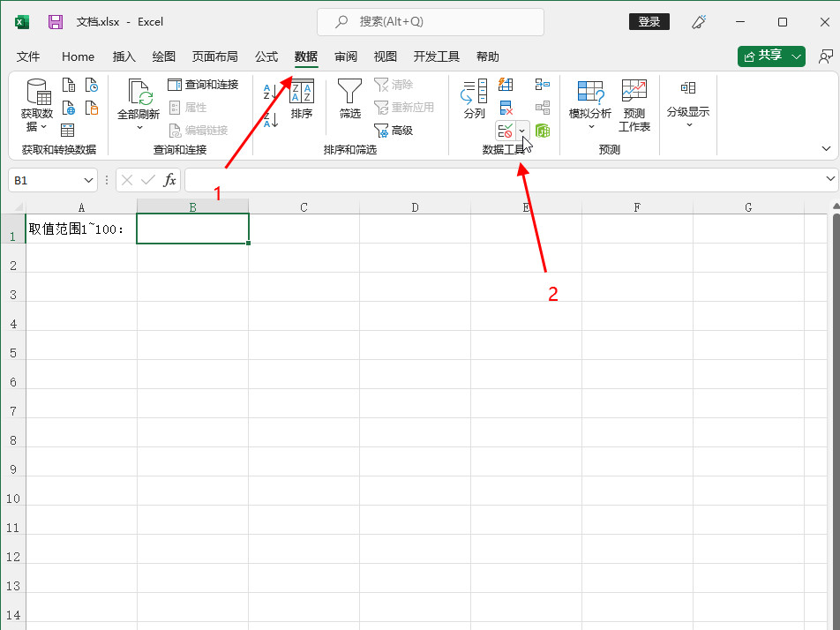Click Forecast Sheet (预测工作表)
Viewport: 840px width, 630px height.
[x=634, y=106]
